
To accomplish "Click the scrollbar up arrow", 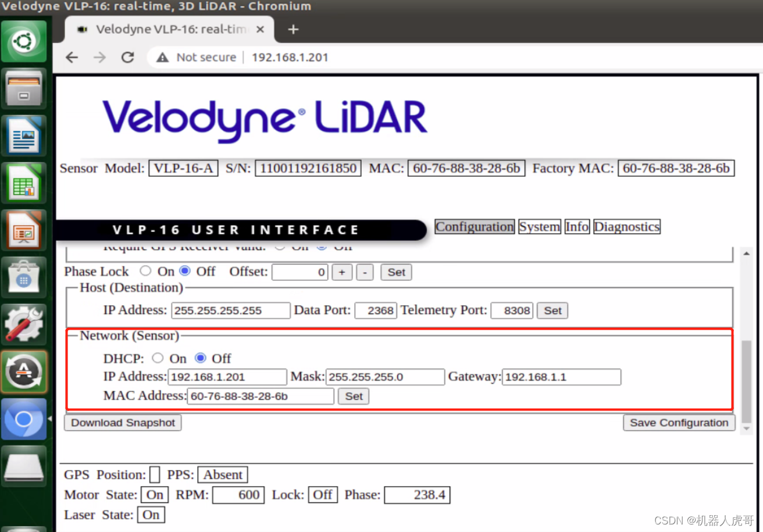I will [x=747, y=254].
